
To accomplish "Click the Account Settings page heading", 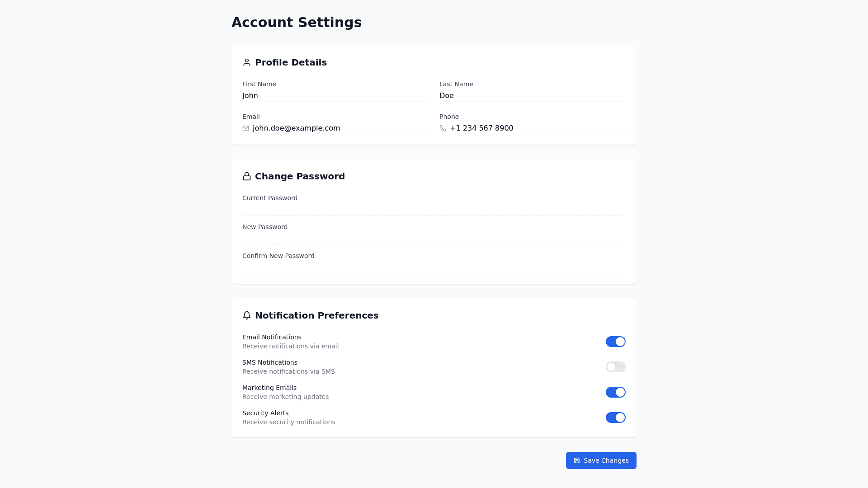I will click(296, 23).
